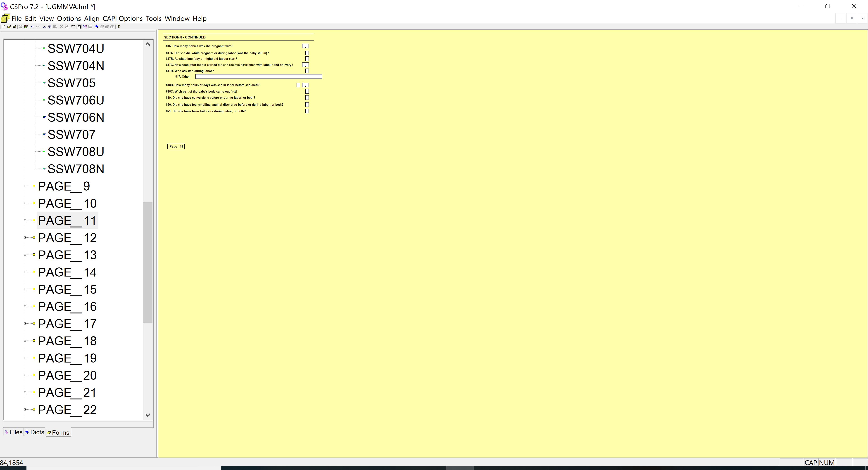Undo the last change via toolbar
Screen dimensions: 868x470
32,27
